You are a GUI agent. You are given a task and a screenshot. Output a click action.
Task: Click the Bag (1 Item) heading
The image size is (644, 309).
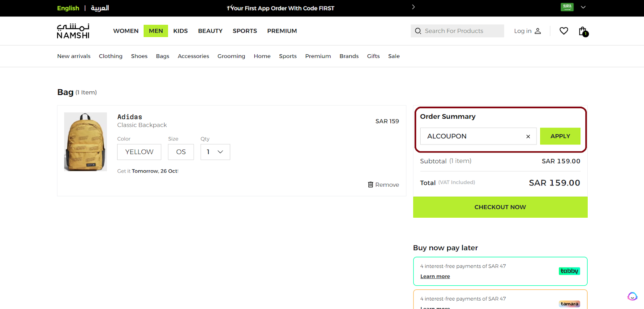[77, 93]
